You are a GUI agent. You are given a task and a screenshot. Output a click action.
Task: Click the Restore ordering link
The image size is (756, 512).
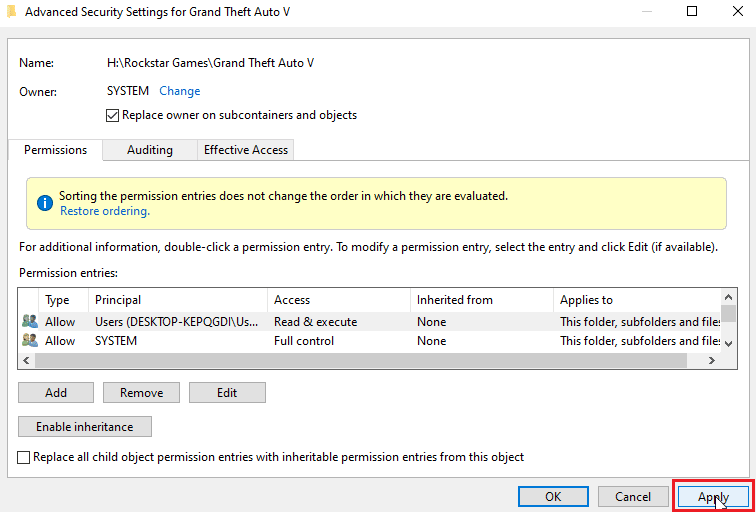105,211
